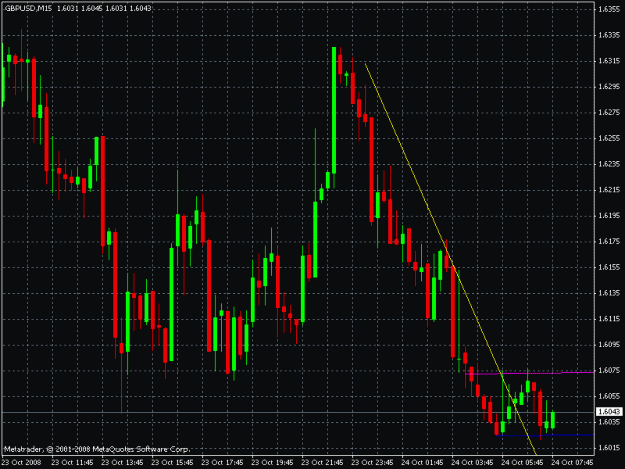Viewport: 625px width, 469px height.
Task: Click the GBPUSD,M15 chart title text
Action: [28, 8]
